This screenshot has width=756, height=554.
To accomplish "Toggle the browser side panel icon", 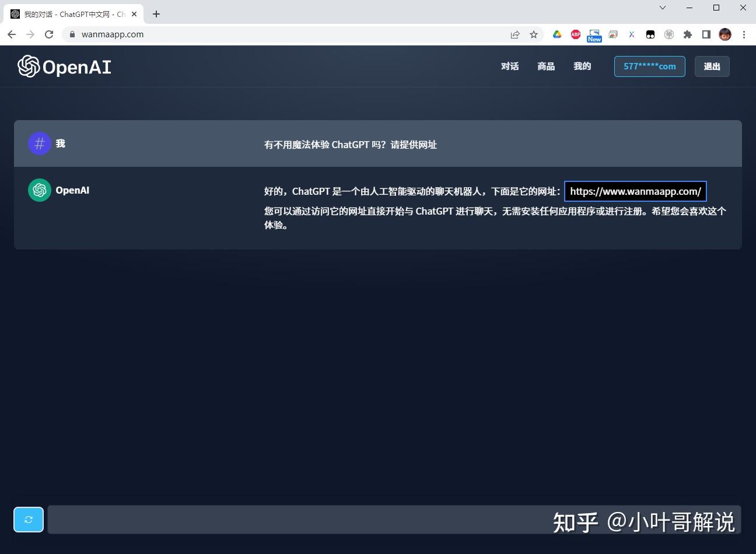I will tap(706, 34).
